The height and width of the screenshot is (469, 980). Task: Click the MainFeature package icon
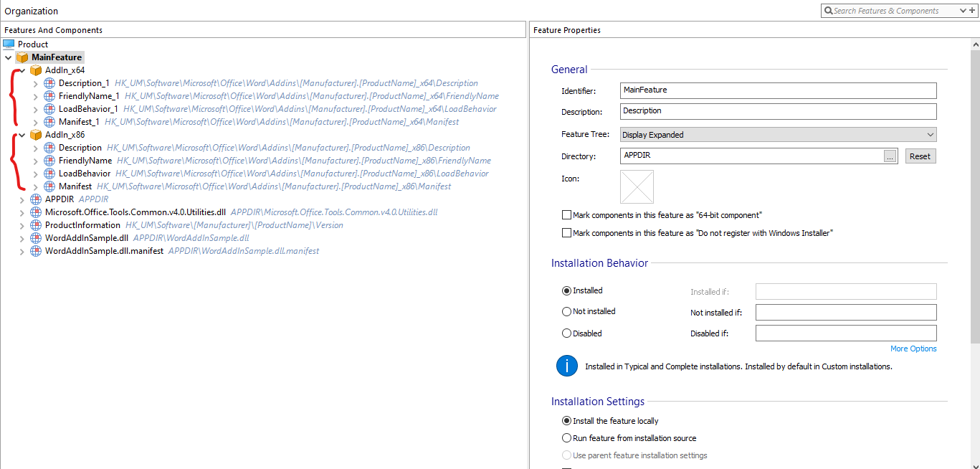pos(22,57)
